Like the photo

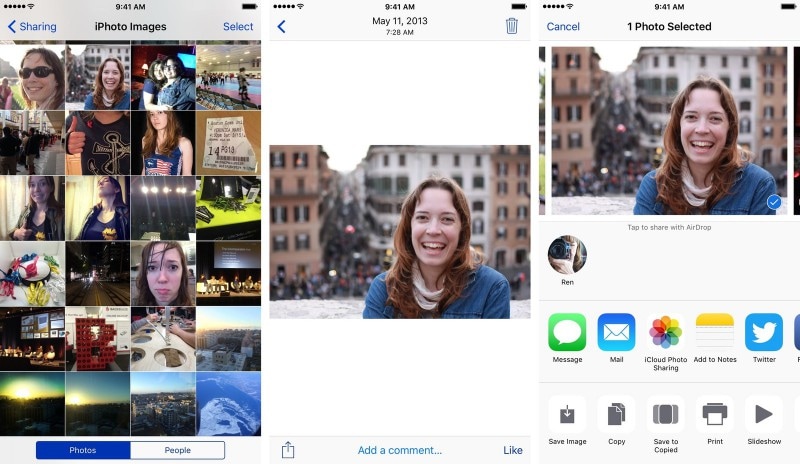point(513,450)
